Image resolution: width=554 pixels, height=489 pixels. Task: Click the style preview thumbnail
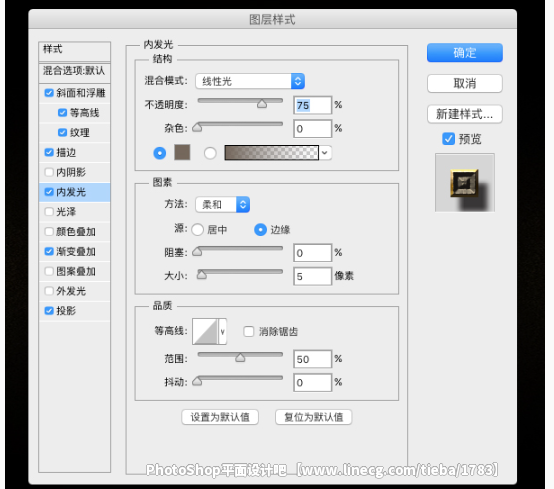tap(465, 183)
